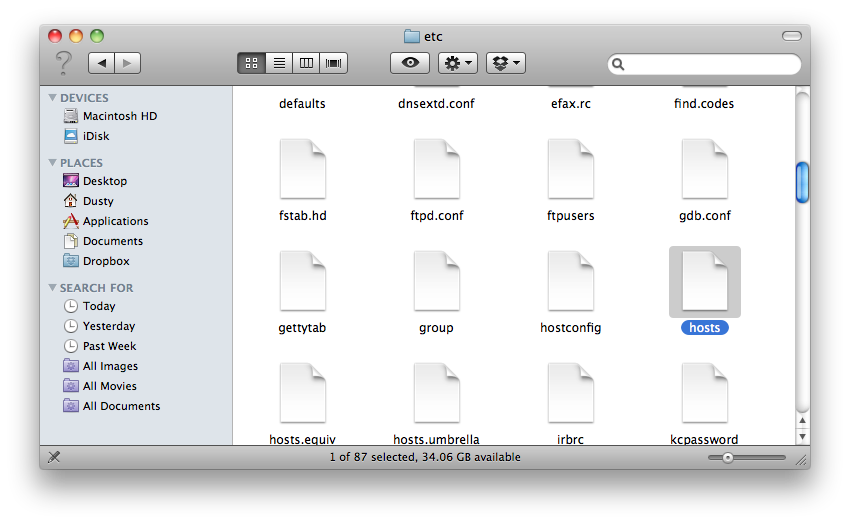Click the status text showing 87 items
The image size is (850, 524).
[x=425, y=457]
